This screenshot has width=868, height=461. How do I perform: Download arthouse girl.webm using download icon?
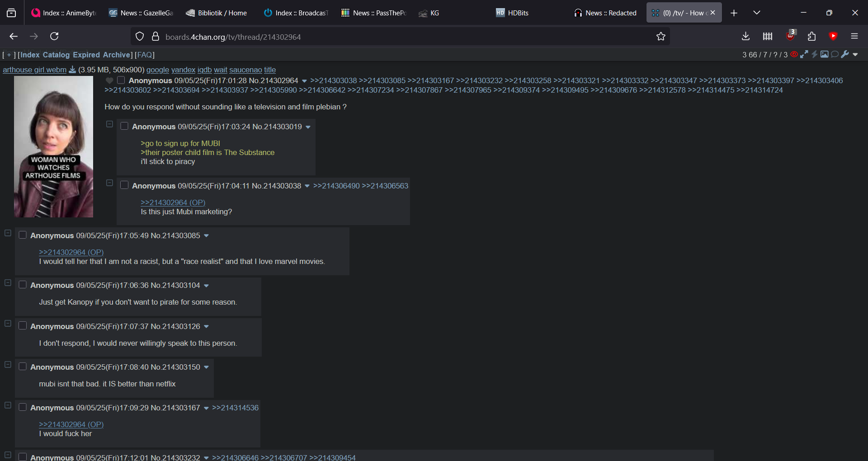pyautogui.click(x=72, y=70)
